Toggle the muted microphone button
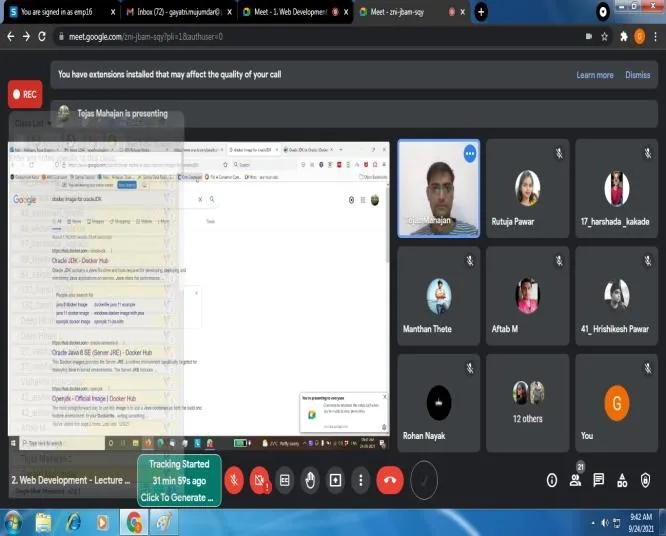The width and height of the screenshot is (666, 536). (234, 480)
